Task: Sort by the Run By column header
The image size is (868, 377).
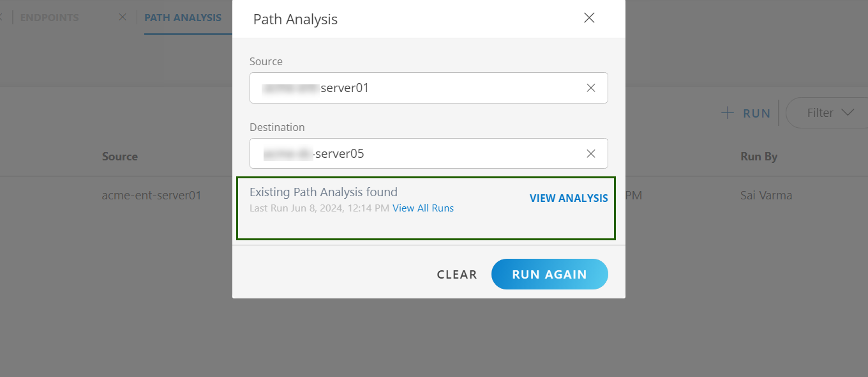Action: [759, 157]
